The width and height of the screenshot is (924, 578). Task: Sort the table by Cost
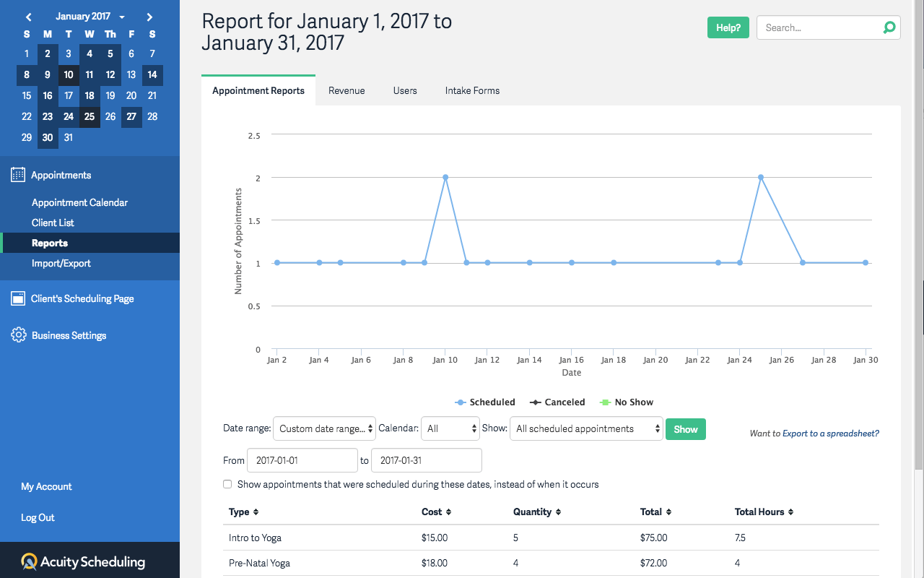click(436, 512)
